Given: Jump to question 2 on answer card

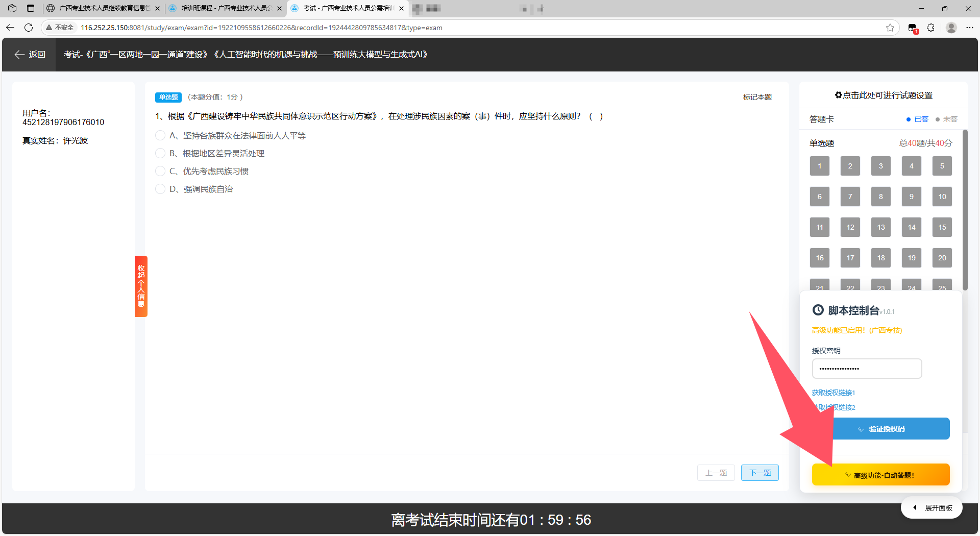Looking at the screenshot, I should 850,166.
